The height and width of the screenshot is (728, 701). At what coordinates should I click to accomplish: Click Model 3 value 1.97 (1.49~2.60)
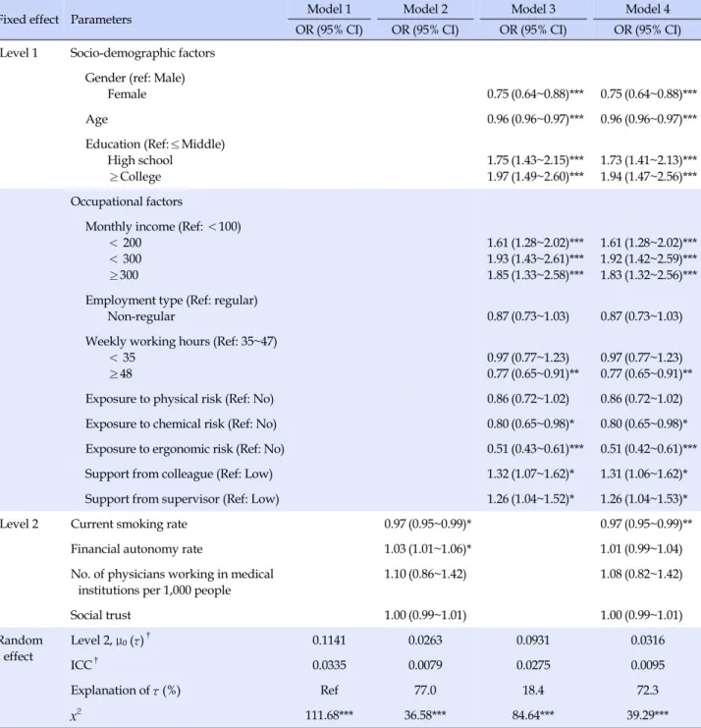535,177
